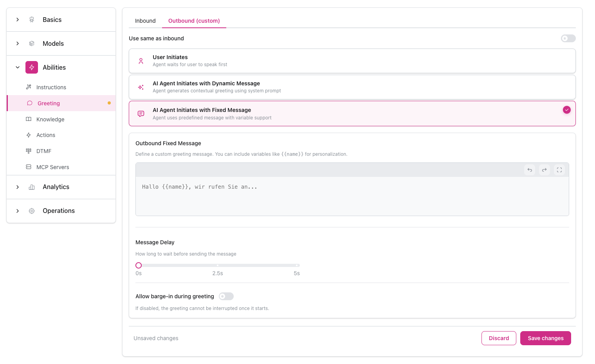595x364 pixels.
Task: Open MCP Servers via the server icon
Action: pos(29,167)
